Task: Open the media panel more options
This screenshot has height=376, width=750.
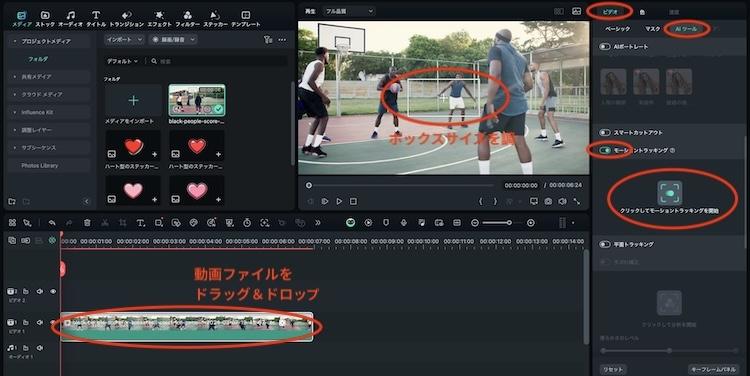Action: [282, 40]
